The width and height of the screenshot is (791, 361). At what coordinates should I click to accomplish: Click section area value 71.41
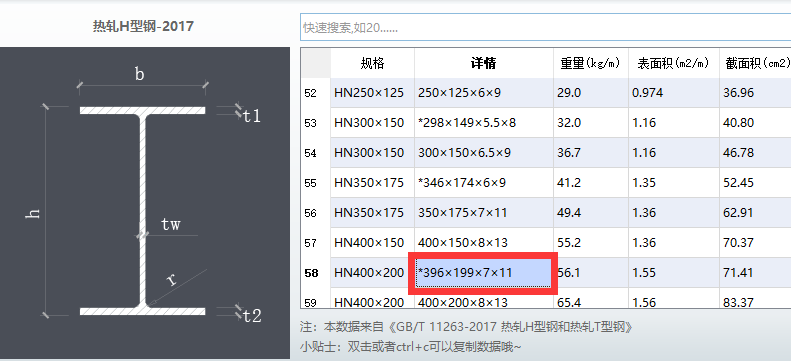point(755,273)
